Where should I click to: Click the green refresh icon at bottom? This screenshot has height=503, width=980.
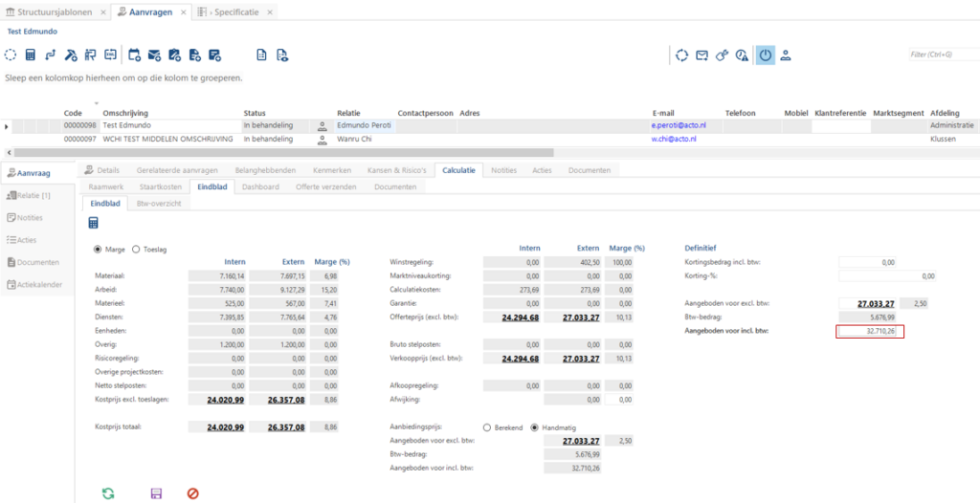pos(108,493)
